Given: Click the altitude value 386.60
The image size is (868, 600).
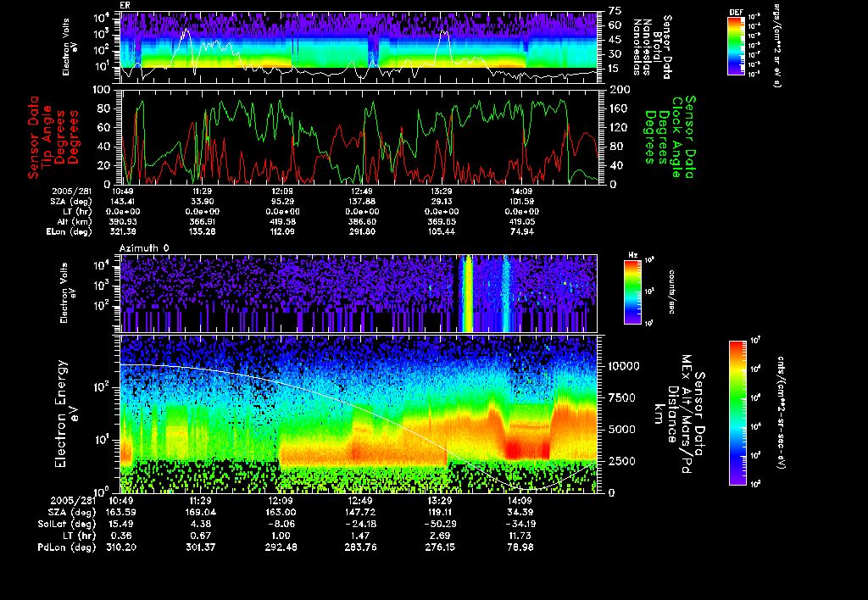Looking at the screenshot, I should coord(362,221).
